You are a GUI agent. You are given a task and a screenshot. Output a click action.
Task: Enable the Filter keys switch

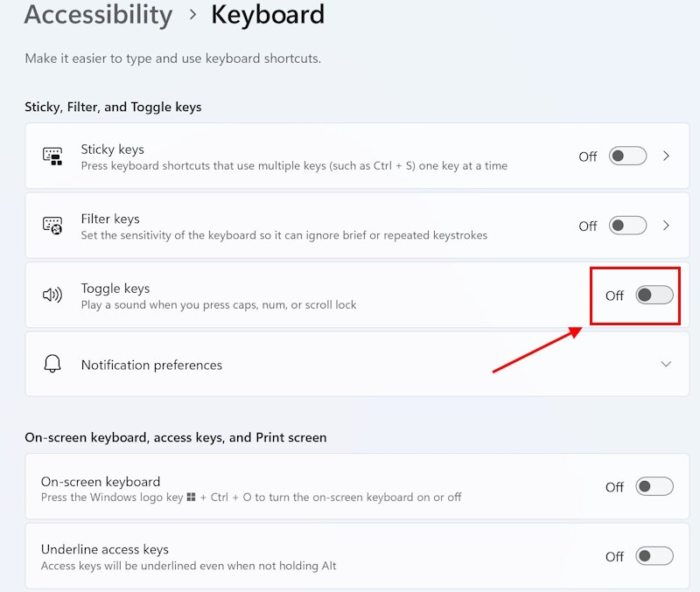(627, 226)
